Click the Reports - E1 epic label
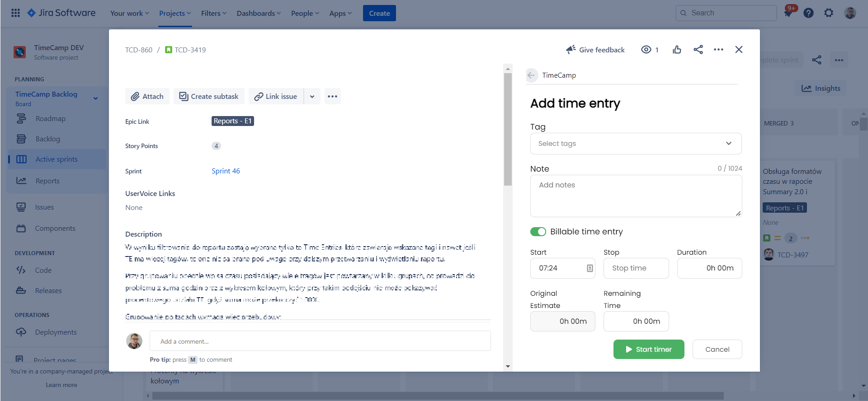Image resolution: width=868 pixels, height=401 pixels. [x=232, y=121]
